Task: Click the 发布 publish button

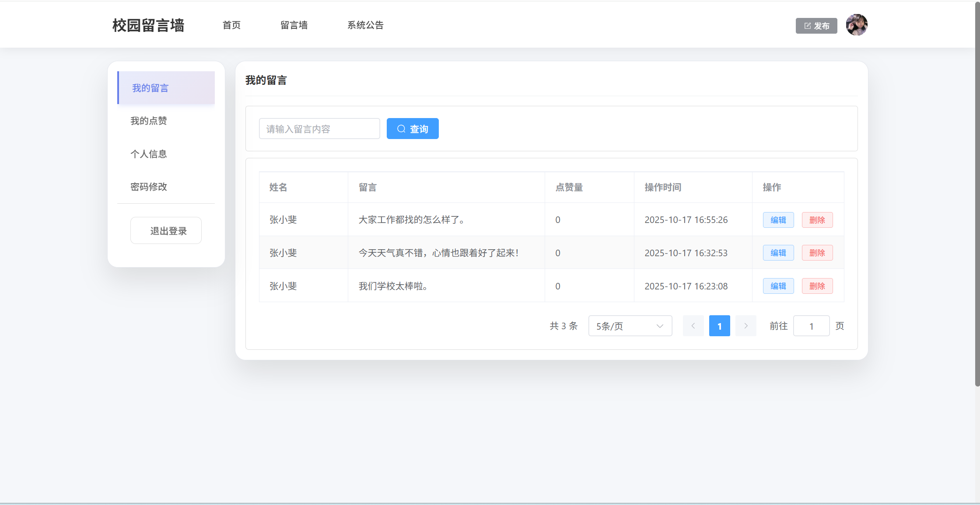Action: coord(816,26)
